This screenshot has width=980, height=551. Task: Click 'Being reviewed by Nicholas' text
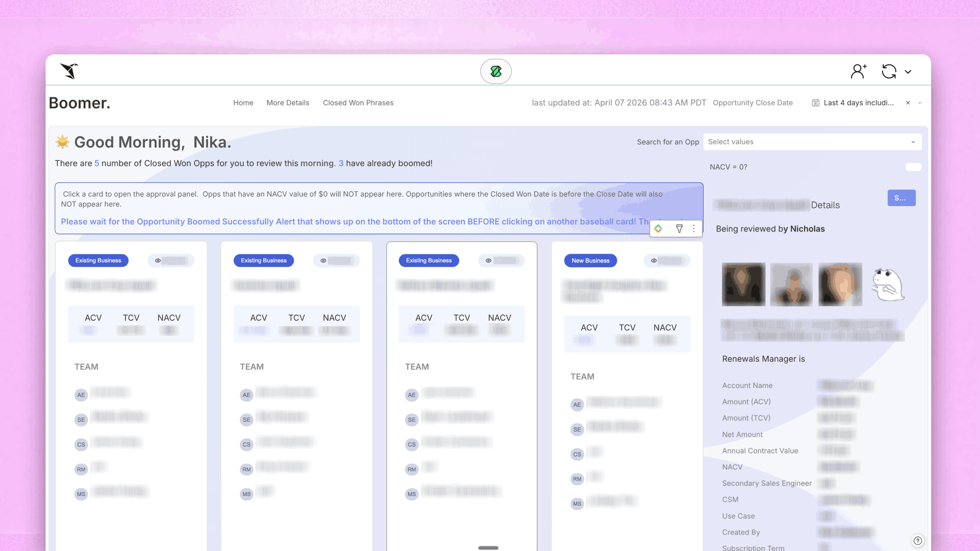(770, 229)
